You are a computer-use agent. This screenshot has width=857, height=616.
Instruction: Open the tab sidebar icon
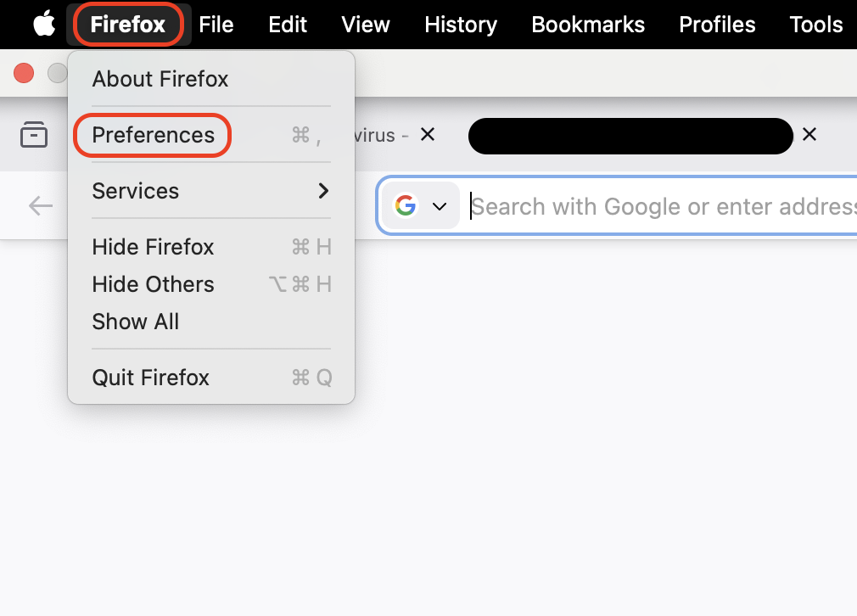coord(34,134)
